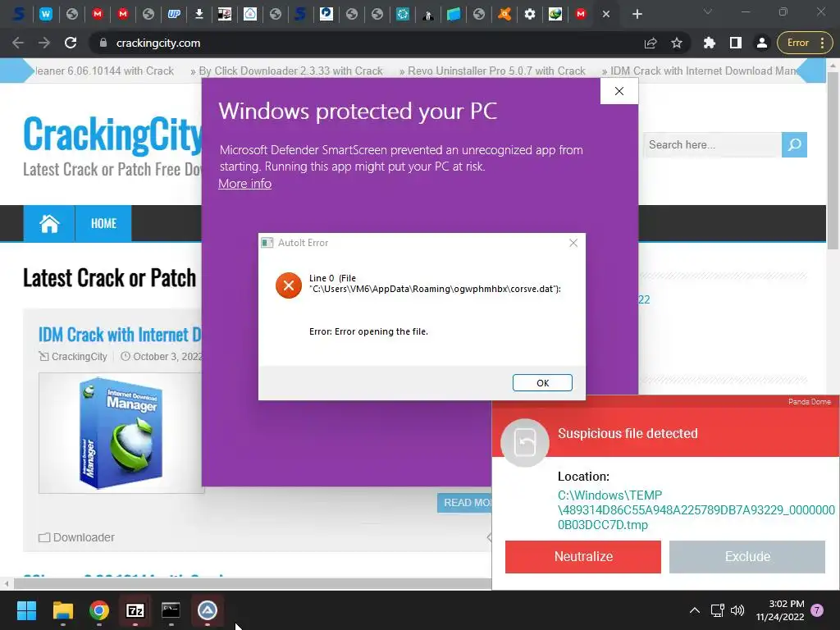Image resolution: width=840 pixels, height=630 pixels.
Task: Click the detected file path in Panda alert
Action: [696, 510]
